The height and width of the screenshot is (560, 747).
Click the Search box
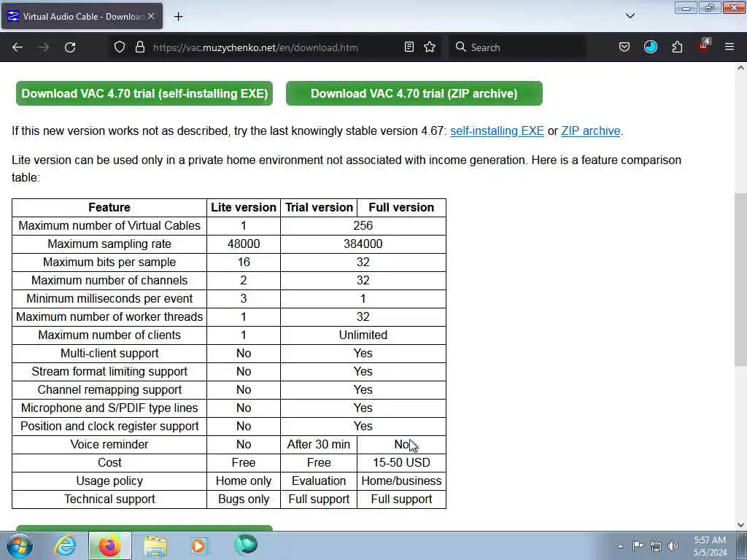pos(517,47)
